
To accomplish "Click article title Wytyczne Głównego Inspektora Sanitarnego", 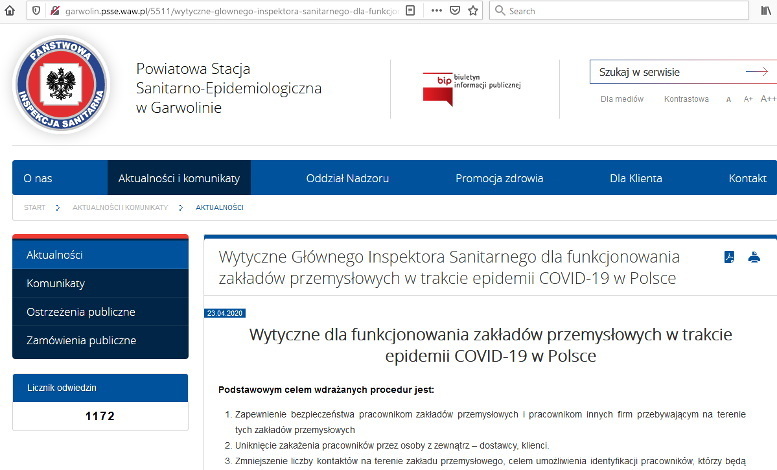I will [x=449, y=268].
